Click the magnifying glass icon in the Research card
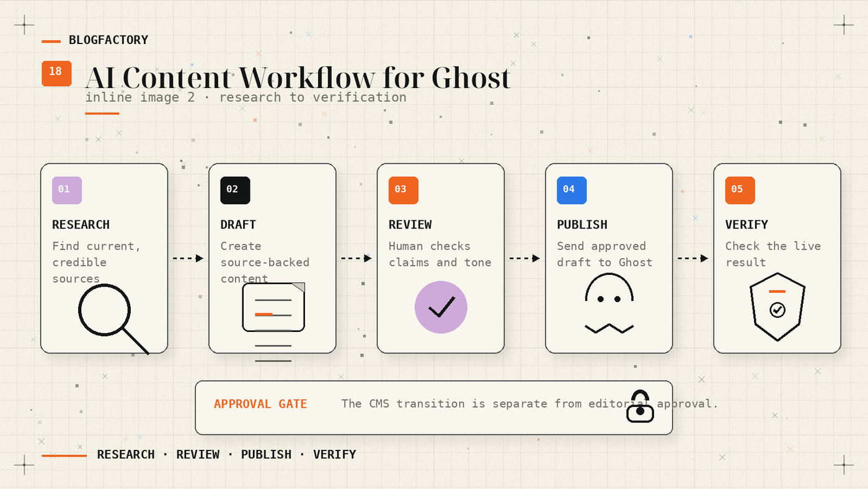This screenshot has height=489, width=868. click(x=113, y=319)
